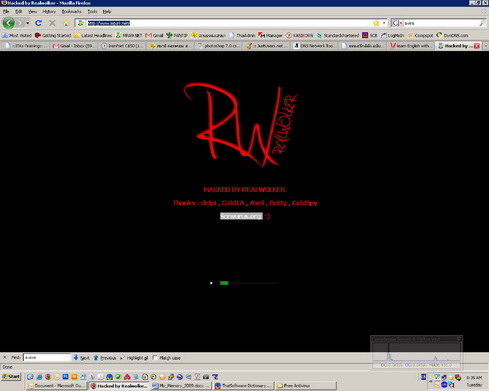Open the search engine selector dropdown
This screenshot has width=489, height=391.
397,23
